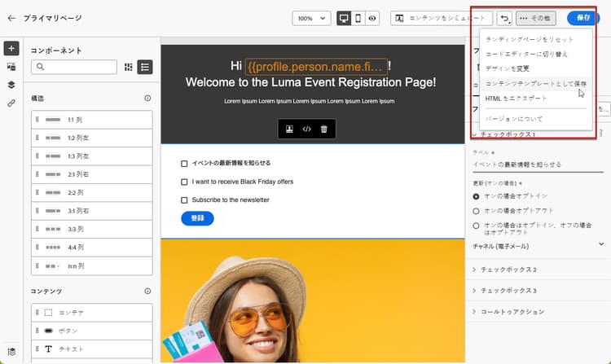This screenshot has width=611, height=364.
Task: Choose ランディングページをリセット menu item
Action: point(536,39)
